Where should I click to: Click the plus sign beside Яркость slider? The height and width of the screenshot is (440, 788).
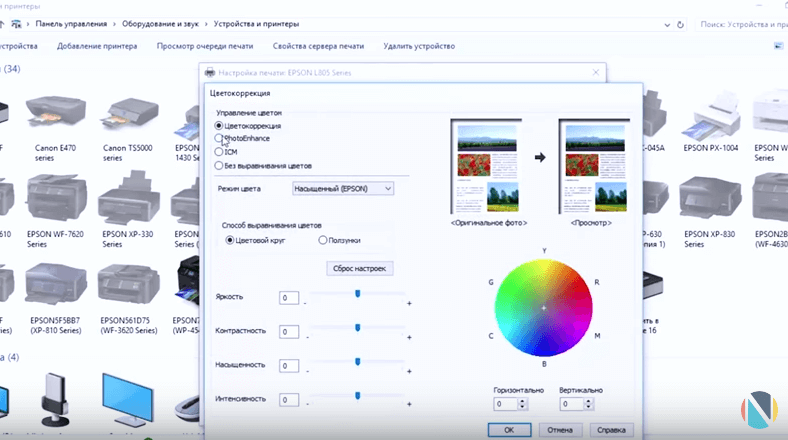(x=409, y=303)
